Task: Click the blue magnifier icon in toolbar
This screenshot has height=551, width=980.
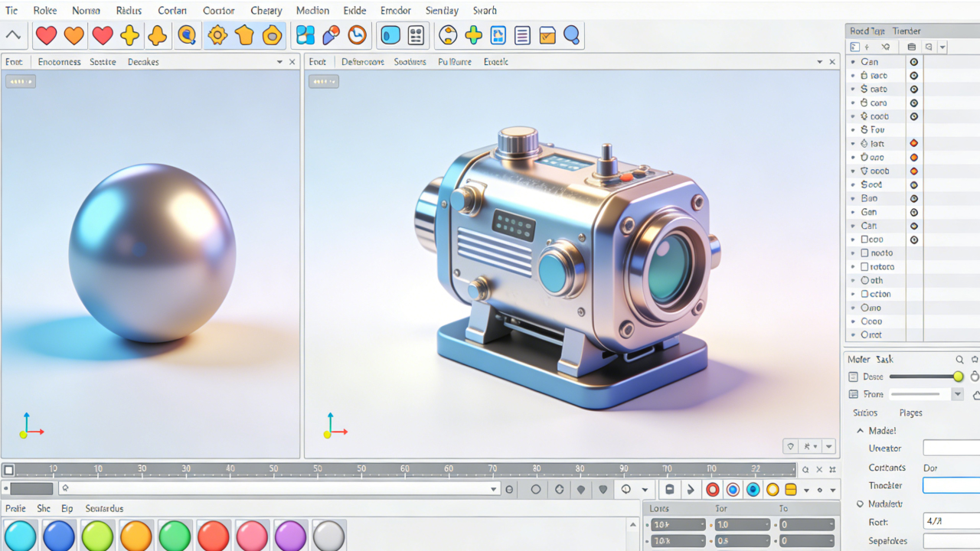Action: click(x=571, y=35)
